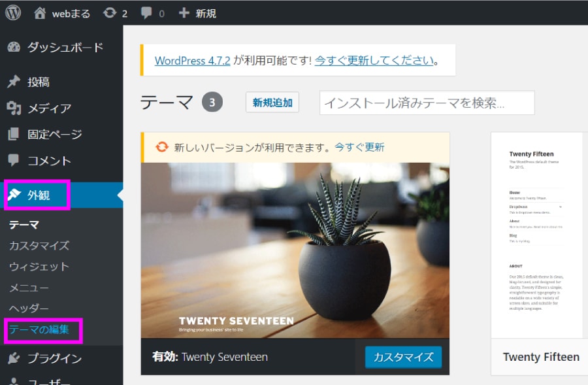Click the home icon beside webまる
The width and height of the screenshot is (588, 385).
40,13
